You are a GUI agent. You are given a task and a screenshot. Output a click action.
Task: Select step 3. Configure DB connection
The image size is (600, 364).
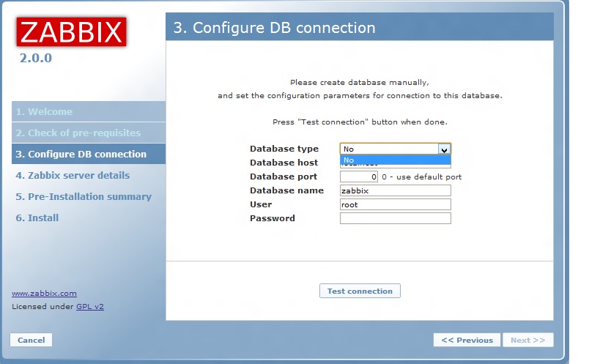click(89, 154)
